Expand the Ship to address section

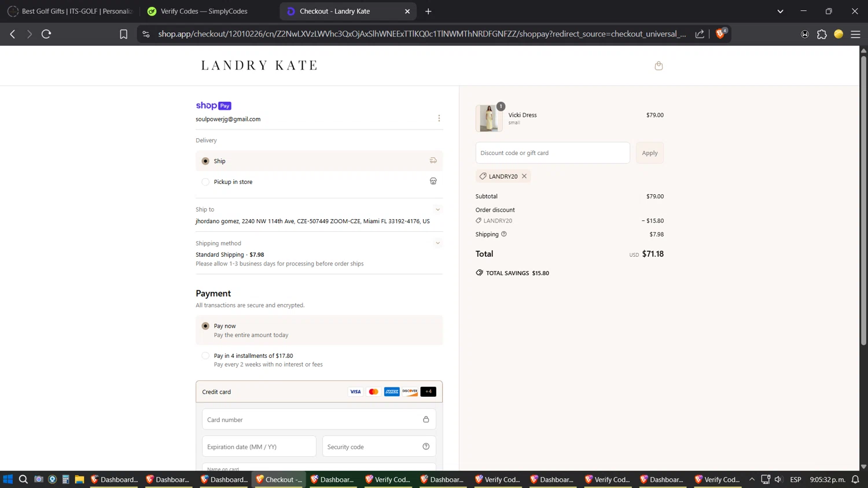click(x=437, y=209)
